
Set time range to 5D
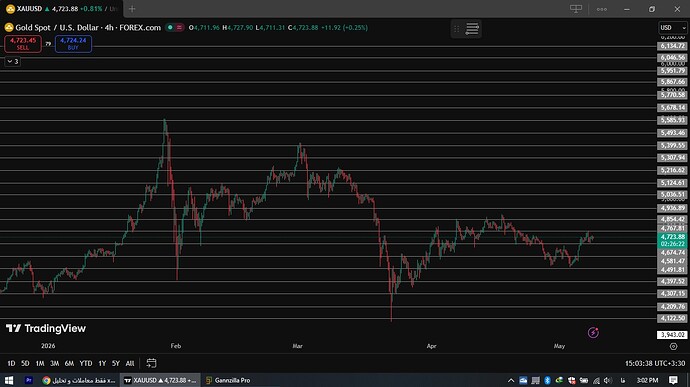tap(25, 363)
